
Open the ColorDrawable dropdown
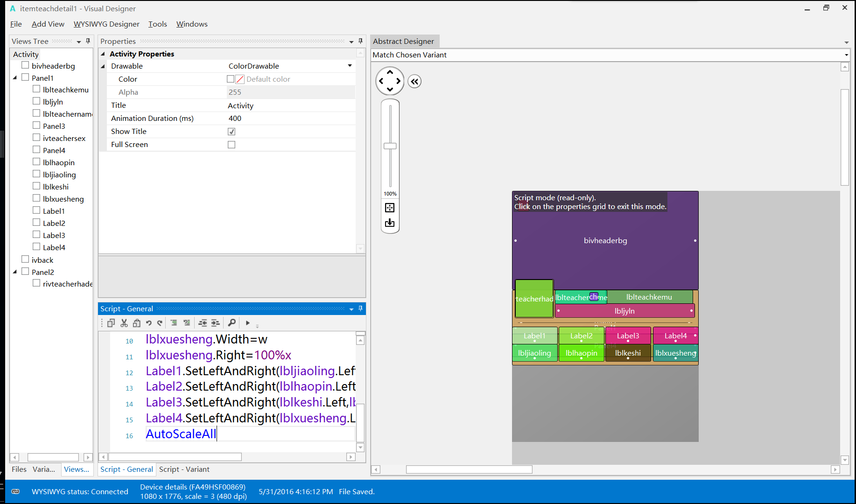point(350,66)
